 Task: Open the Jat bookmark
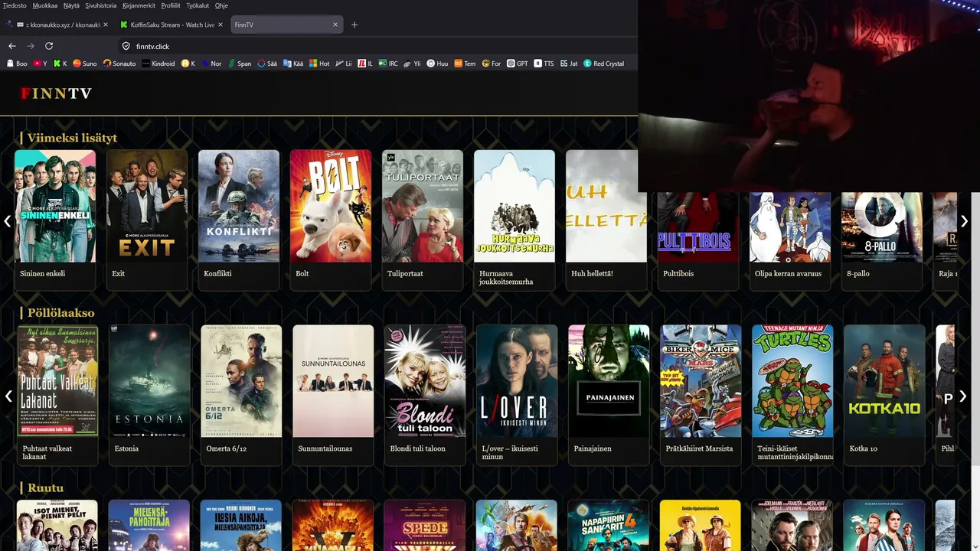pos(569,64)
